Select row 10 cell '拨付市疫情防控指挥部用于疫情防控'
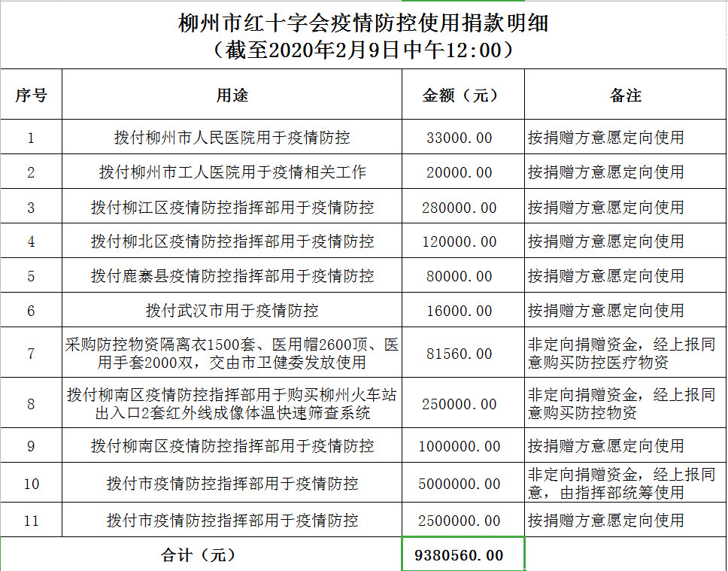 232,483
